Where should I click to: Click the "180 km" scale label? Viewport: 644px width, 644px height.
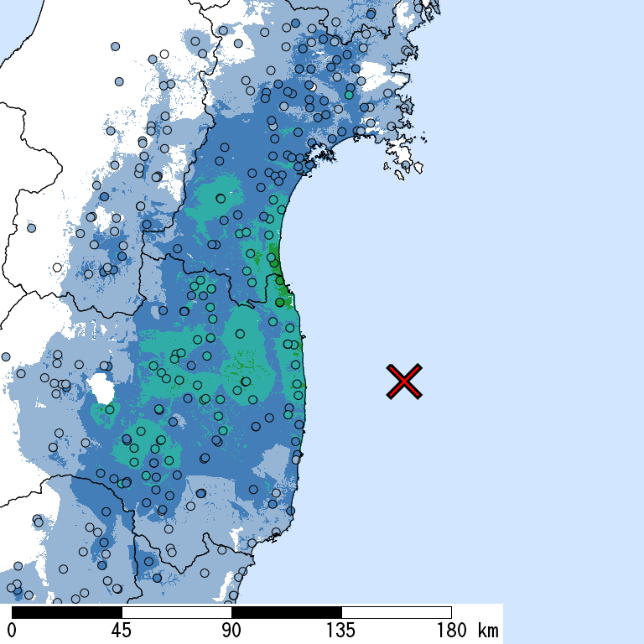[468, 631]
